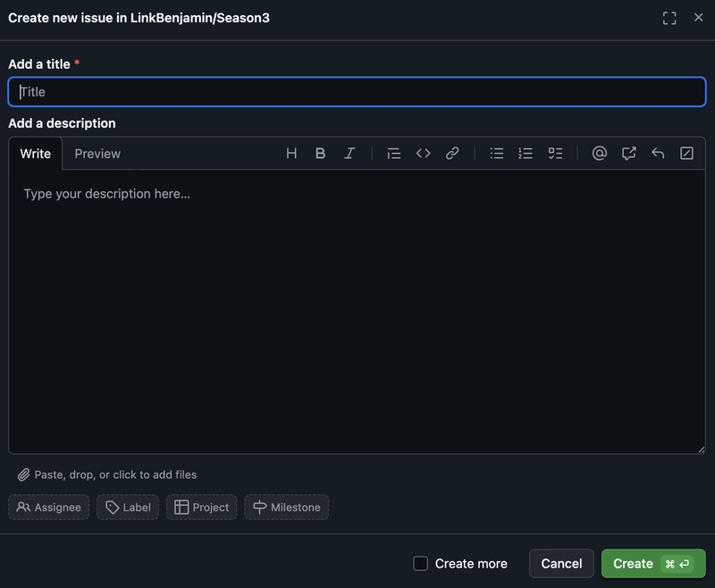Switch to the Preview tab
Viewport: 715px width, 588px height.
(x=97, y=154)
